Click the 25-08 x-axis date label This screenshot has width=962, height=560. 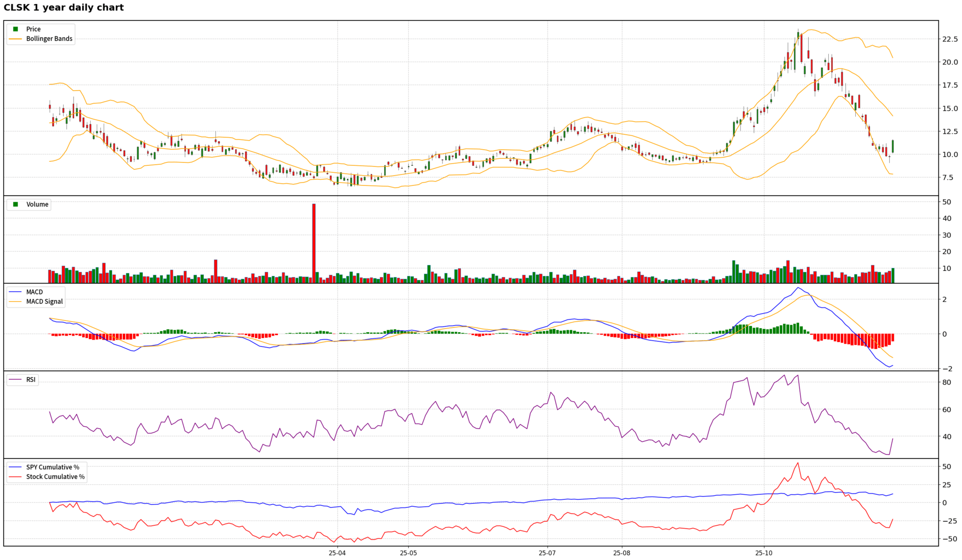coord(622,553)
